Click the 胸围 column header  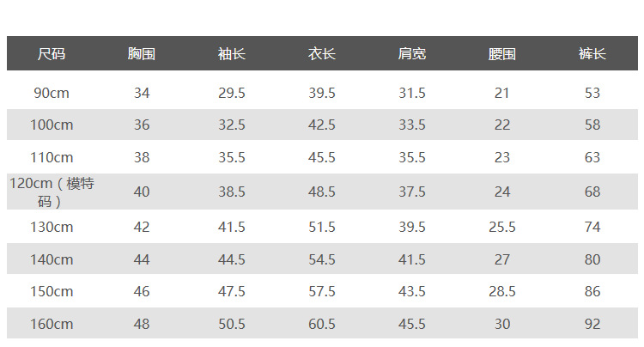coord(142,54)
